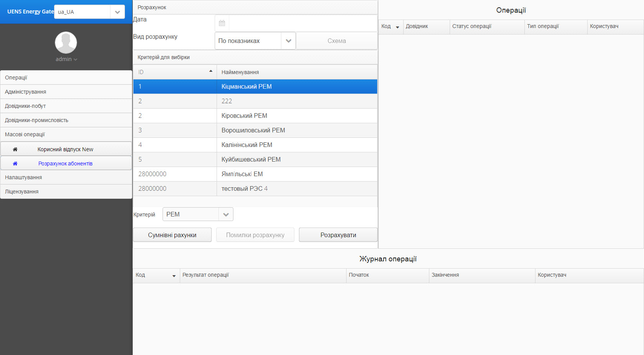This screenshot has width=644, height=355.
Task: Click the Розрахувати button
Action: (338, 235)
